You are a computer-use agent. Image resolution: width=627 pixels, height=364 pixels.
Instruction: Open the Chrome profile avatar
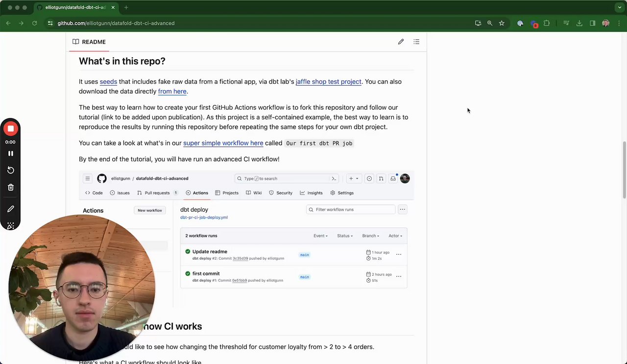[606, 23]
